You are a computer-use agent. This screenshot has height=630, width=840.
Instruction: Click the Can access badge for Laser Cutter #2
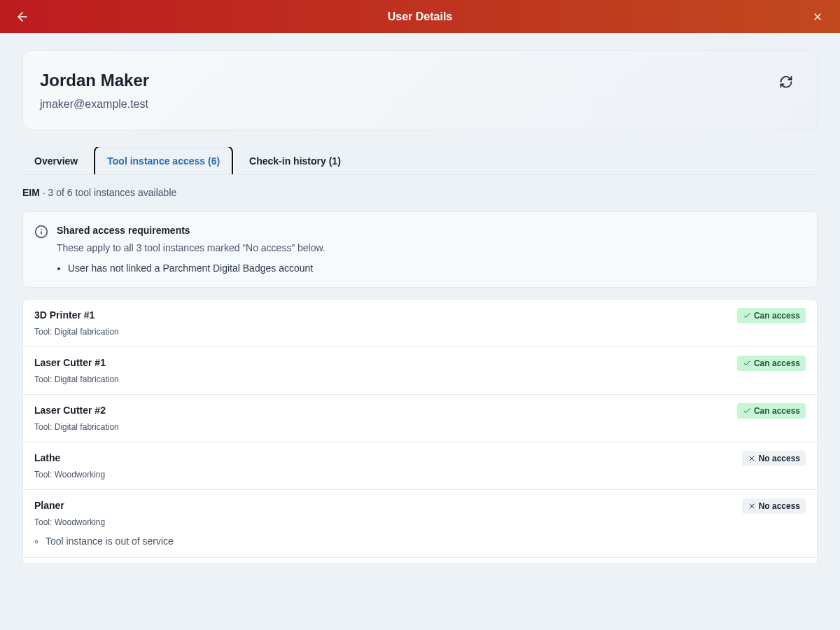[x=771, y=411]
